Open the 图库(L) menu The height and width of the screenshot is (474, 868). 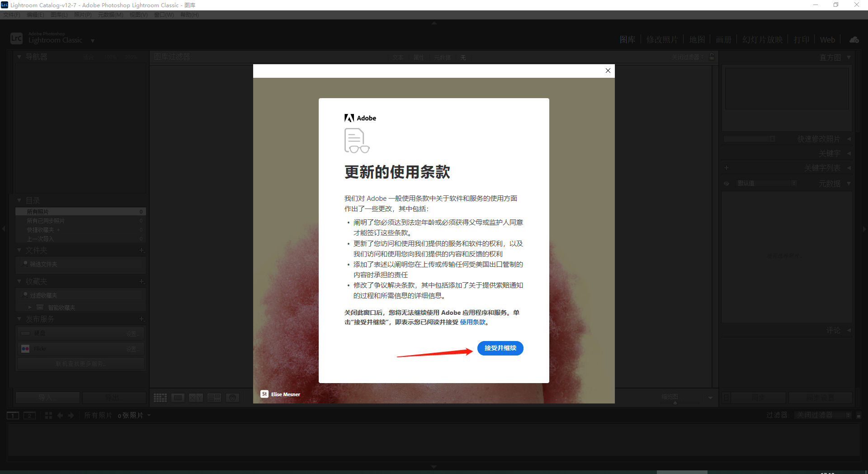pyautogui.click(x=59, y=15)
